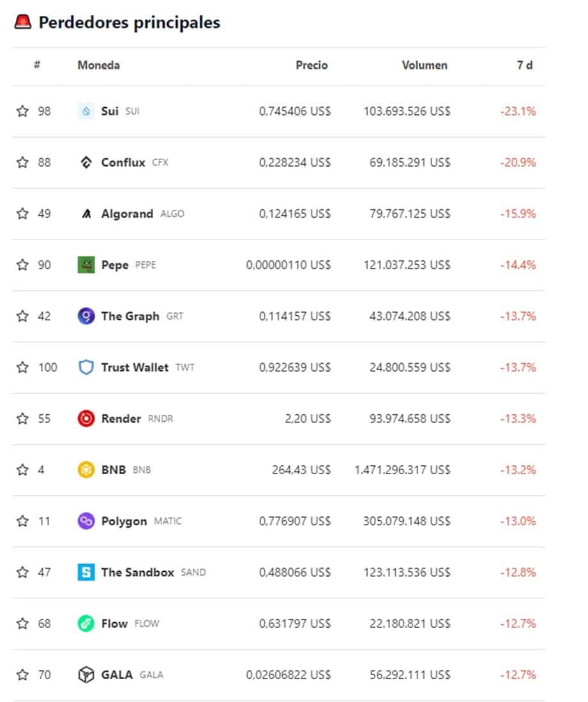
Task: Toggle favorite star for Flow
Action: (x=22, y=624)
